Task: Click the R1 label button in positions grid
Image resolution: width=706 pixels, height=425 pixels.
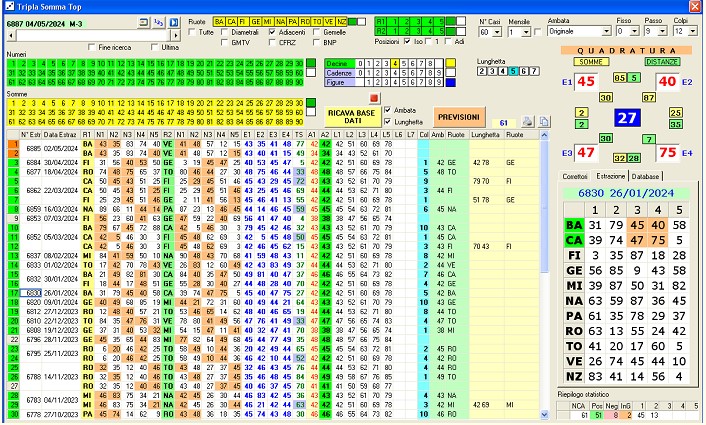Action: pyautogui.click(x=381, y=22)
